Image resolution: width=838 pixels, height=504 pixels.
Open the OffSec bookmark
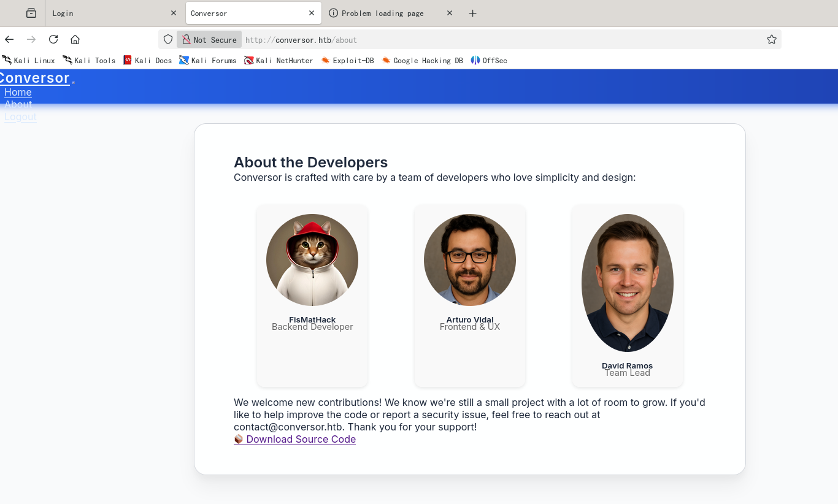pos(489,61)
